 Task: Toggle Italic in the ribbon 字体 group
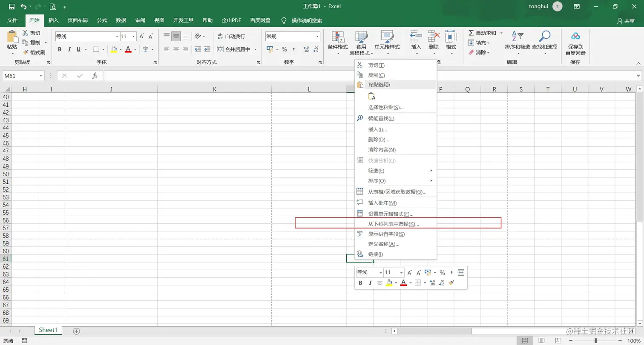pyautogui.click(x=69, y=49)
